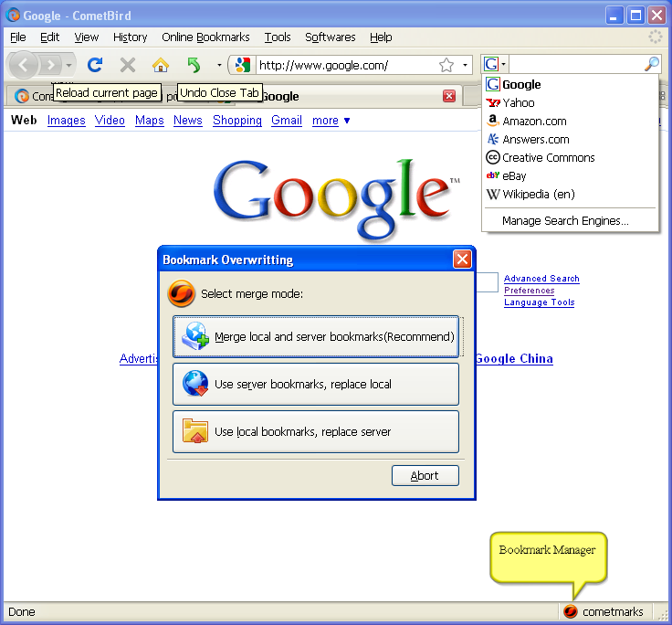Stop loading with the X toolbar icon
The width and height of the screenshot is (672, 625).
(128, 65)
